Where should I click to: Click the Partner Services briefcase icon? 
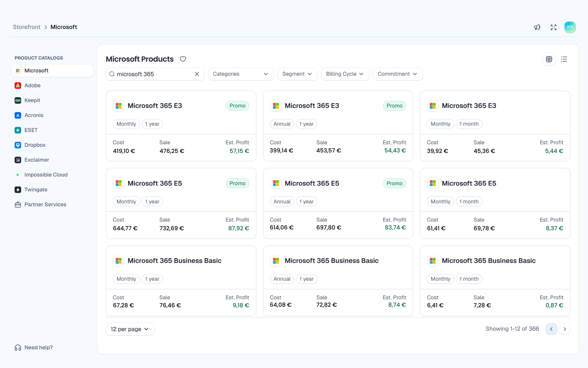(18, 205)
